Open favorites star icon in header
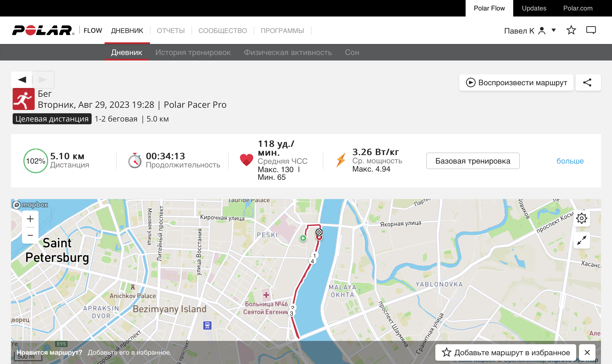Screen dimensions: 612x364 point(571,30)
